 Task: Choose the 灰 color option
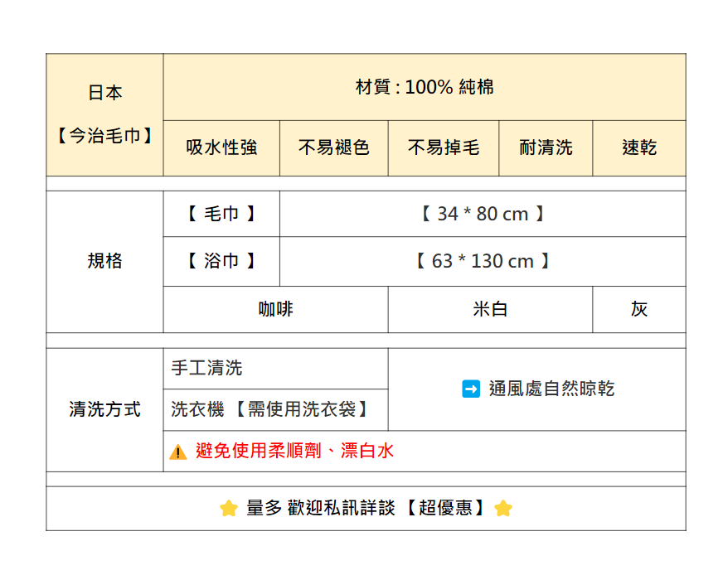click(x=639, y=310)
